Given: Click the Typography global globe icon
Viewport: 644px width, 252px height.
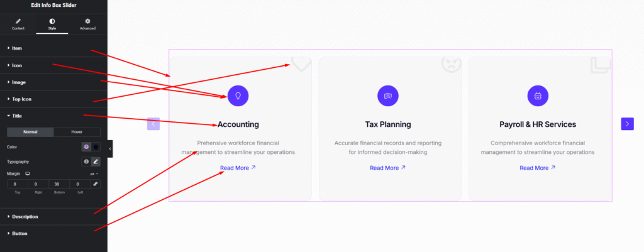Looking at the screenshot, I should [x=86, y=162].
